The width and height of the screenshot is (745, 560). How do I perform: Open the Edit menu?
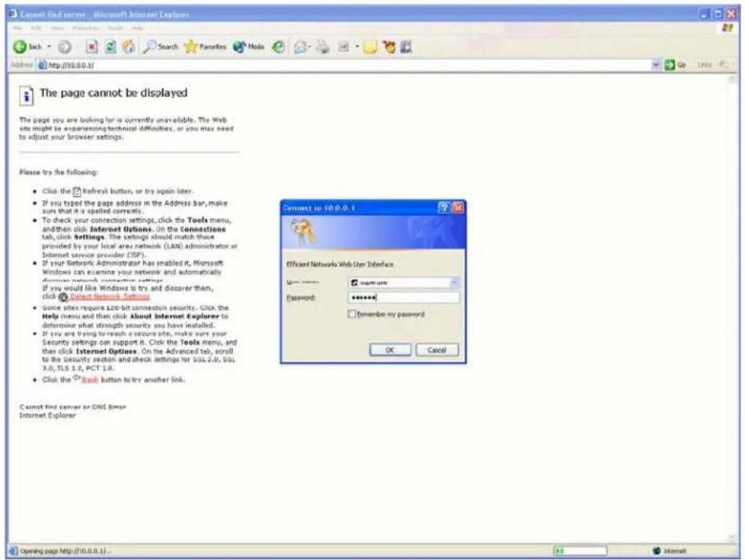(36, 29)
